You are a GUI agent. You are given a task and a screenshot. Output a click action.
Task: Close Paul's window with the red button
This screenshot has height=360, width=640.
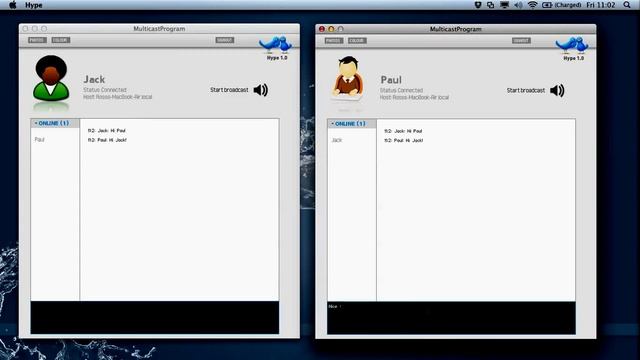(x=322, y=29)
